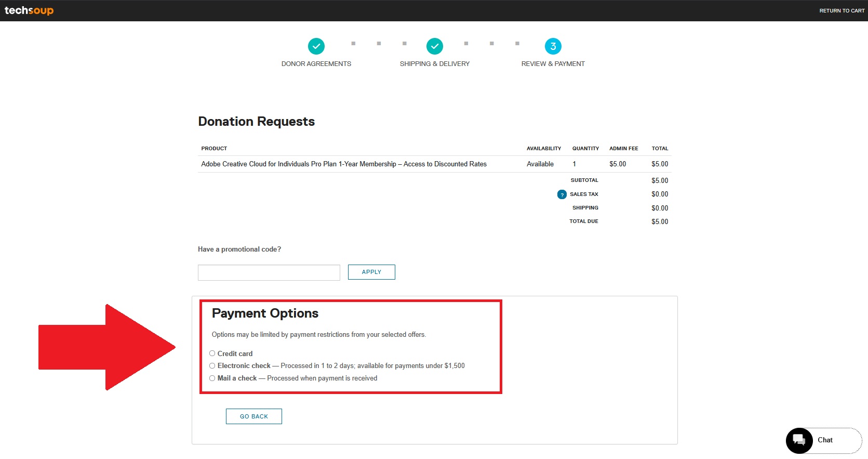Image resolution: width=868 pixels, height=459 pixels.
Task: Click the Admin Fee column header
Action: point(624,149)
